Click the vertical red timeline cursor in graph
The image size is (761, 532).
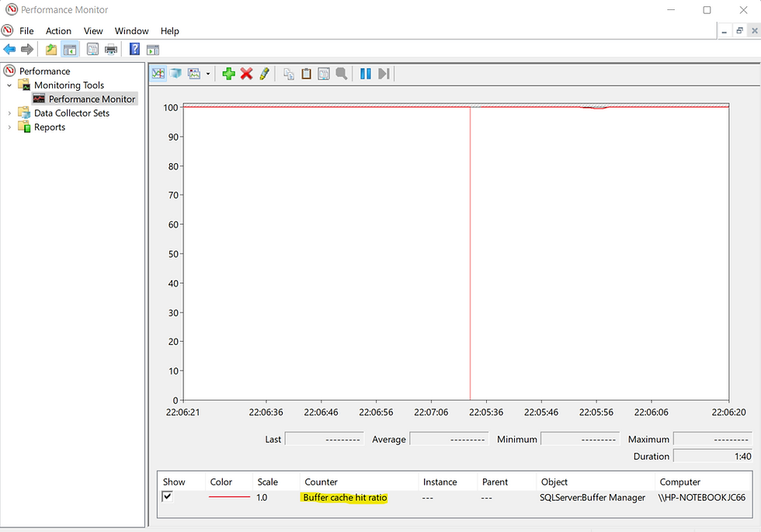pos(470,252)
